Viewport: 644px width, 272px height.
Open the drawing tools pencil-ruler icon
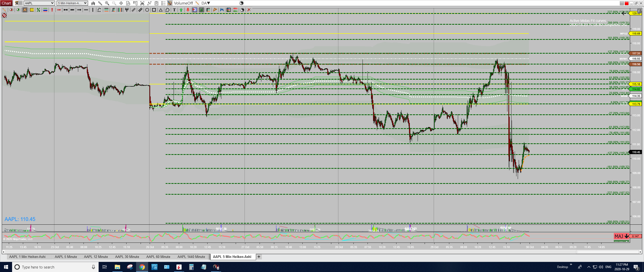[x=100, y=3]
